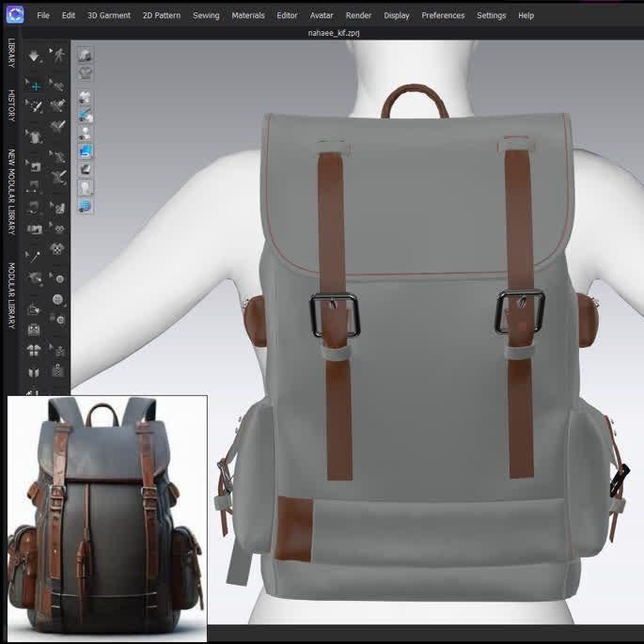Open the LIBRARY side tab
644x644 pixels.
pyautogui.click(x=11, y=54)
